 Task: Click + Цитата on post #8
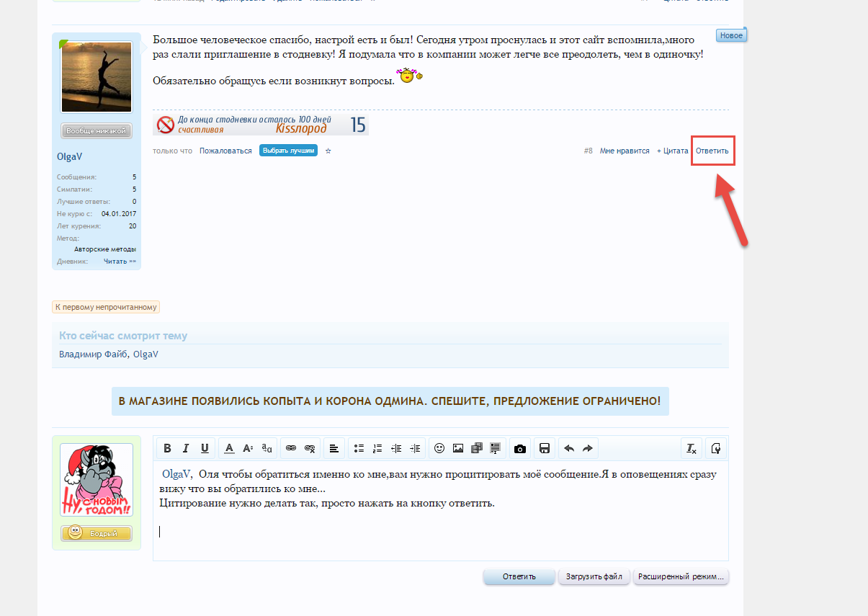(673, 151)
